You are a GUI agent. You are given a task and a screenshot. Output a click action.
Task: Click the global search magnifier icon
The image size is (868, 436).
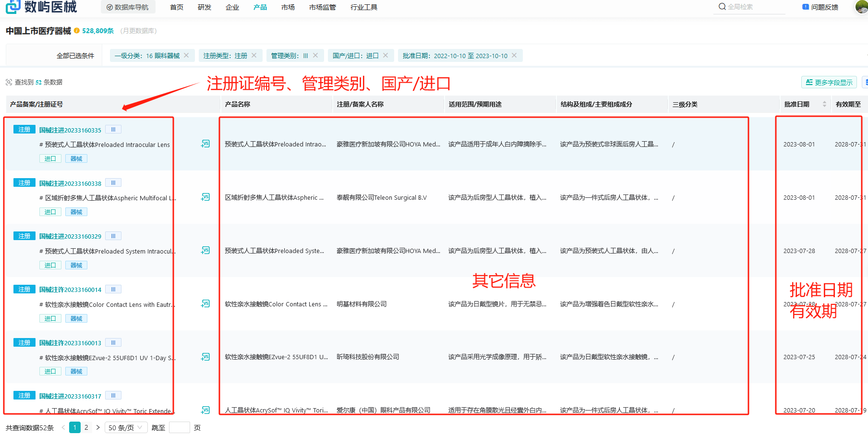722,6
